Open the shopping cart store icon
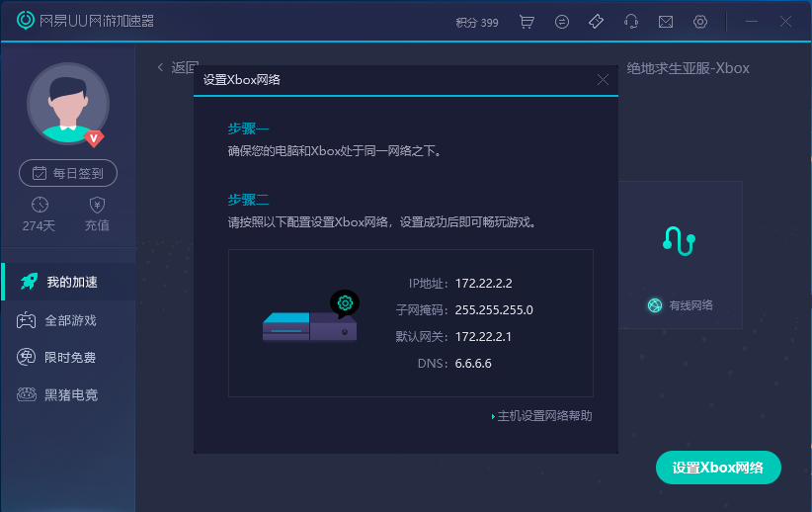The height and width of the screenshot is (512, 812). point(527,22)
